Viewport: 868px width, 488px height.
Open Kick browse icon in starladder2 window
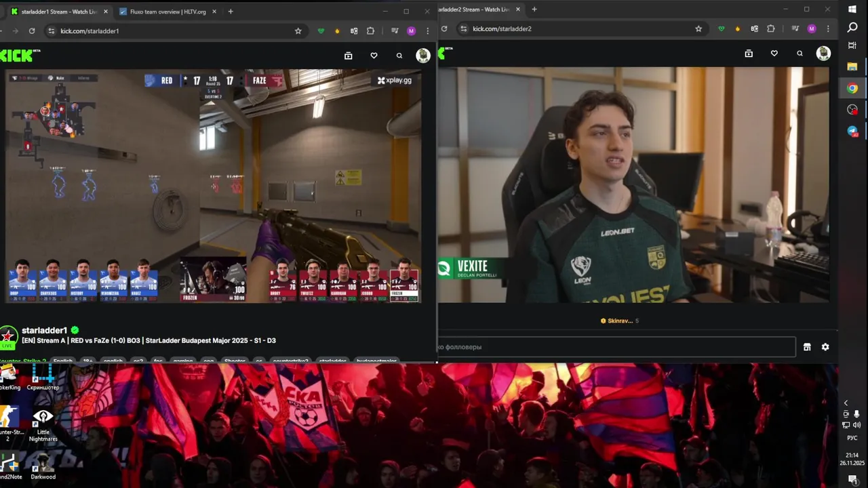(749, 54)
